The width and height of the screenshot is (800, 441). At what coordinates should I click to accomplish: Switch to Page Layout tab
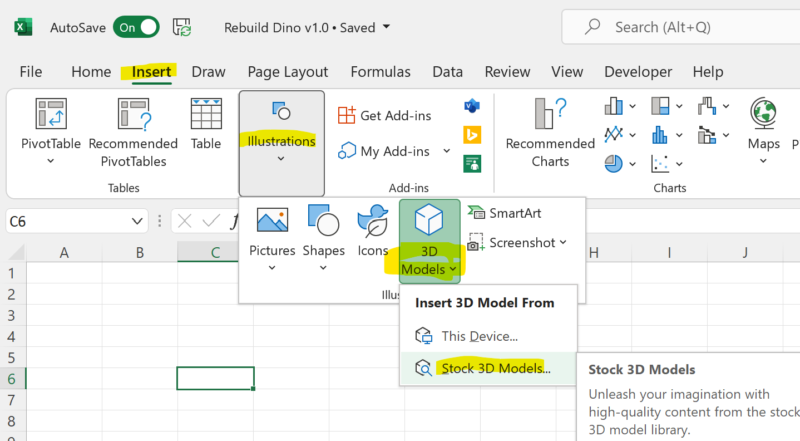tap(288, 72)
